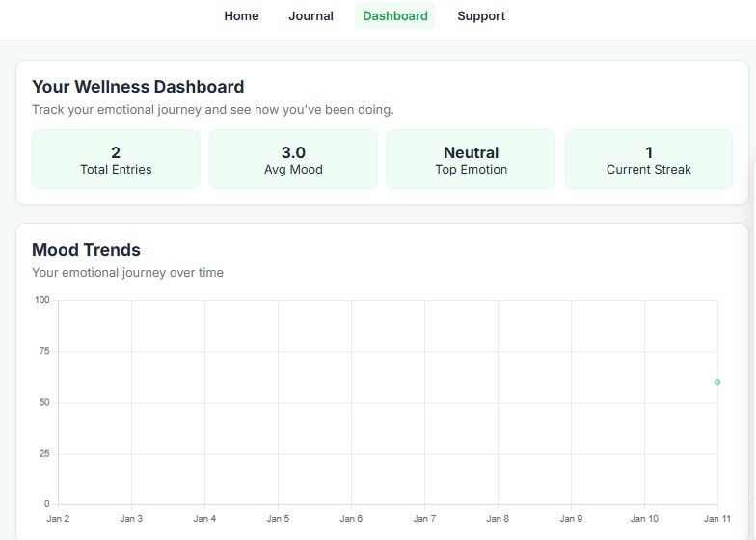Open the Support tab
This screenshot has width=756, height=540.
click(481, 15)
